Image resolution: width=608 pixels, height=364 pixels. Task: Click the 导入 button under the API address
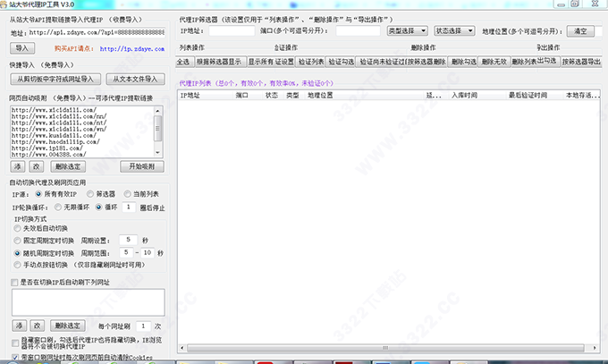22,48
